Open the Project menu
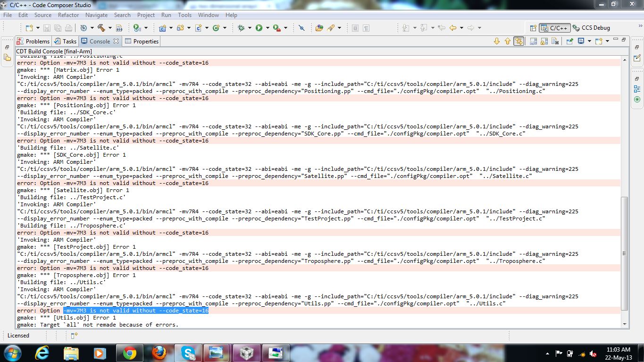Viewport: 644px width, 362px height. [146, 15]
